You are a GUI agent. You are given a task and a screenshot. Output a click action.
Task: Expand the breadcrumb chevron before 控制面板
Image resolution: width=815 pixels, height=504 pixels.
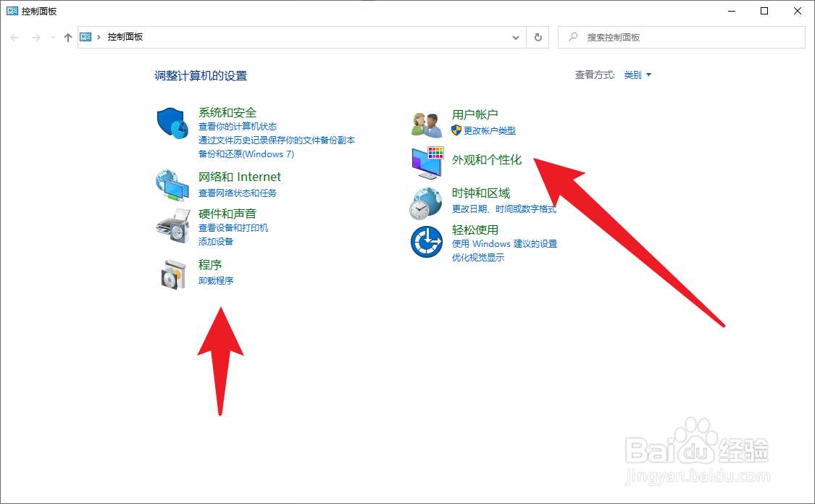tap(99, 37)
